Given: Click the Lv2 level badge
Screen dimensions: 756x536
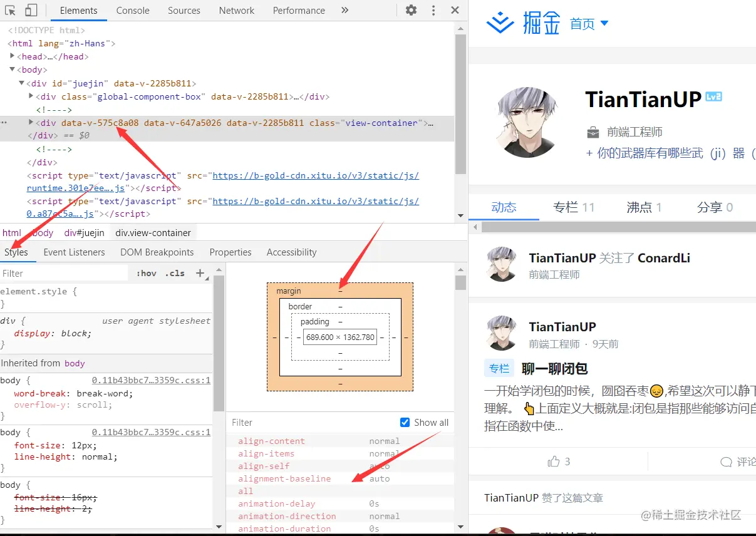Looking at the screenshot, I should click(x=713, y=96).
